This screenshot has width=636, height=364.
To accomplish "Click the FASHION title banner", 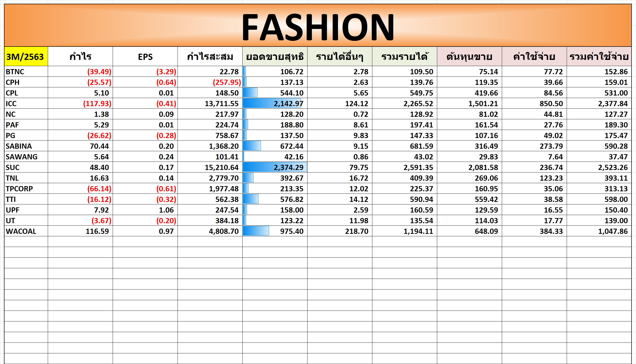I will [x=318, y=26].
